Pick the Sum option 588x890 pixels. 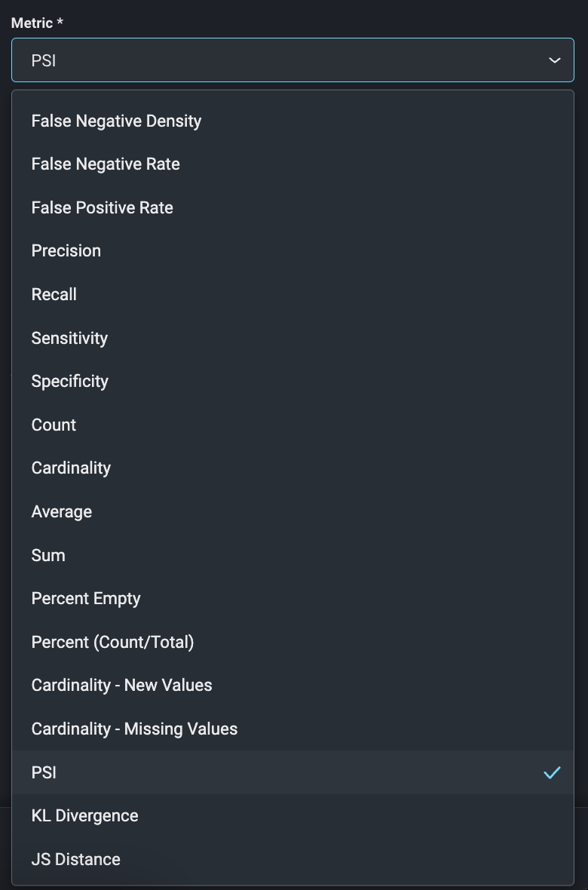48,555
